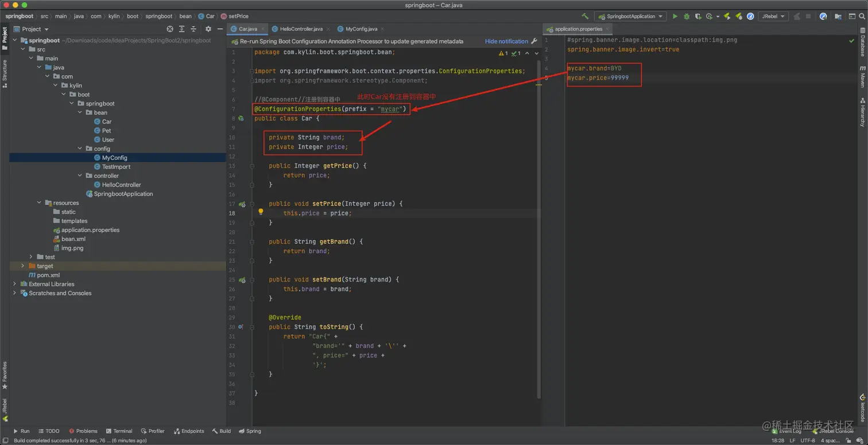The width and height of the screenshot is (868, 445).
Task: Switch to the MyConfig.java tab
Action: [x=361, y=29]
